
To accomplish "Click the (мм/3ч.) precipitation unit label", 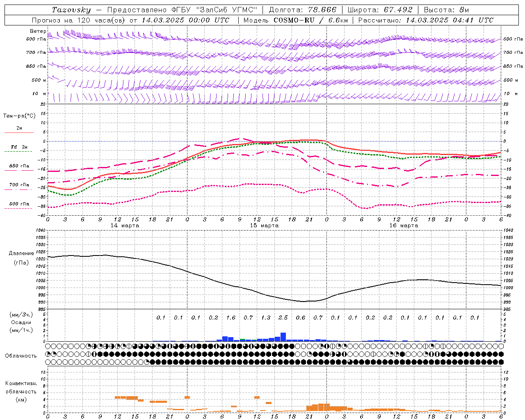I will (x=21, y=315).
